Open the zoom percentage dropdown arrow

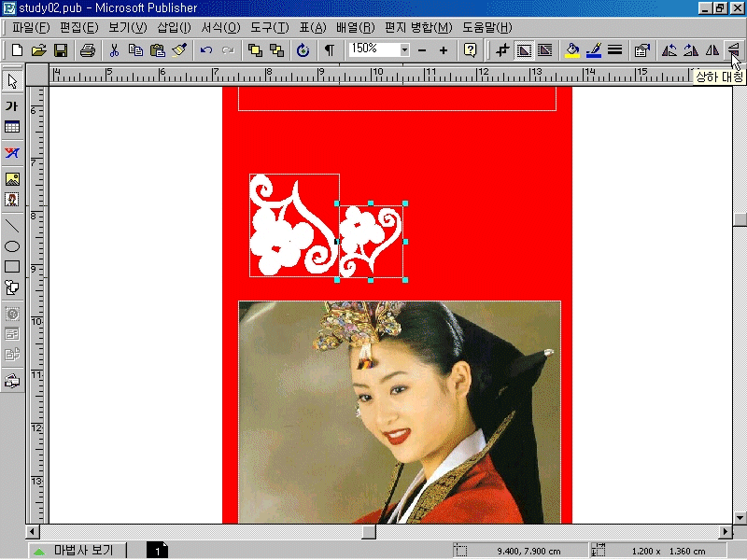tap(404, 49)
